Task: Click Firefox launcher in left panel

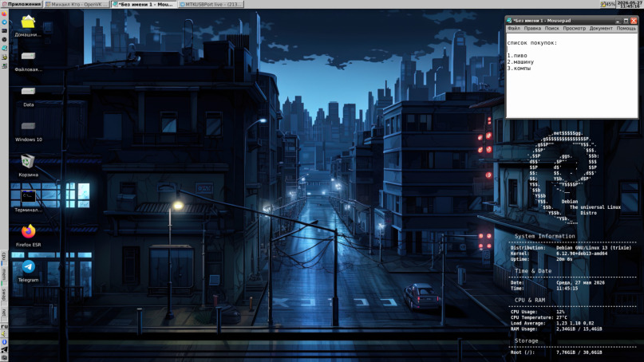Action: coord(4,14)
